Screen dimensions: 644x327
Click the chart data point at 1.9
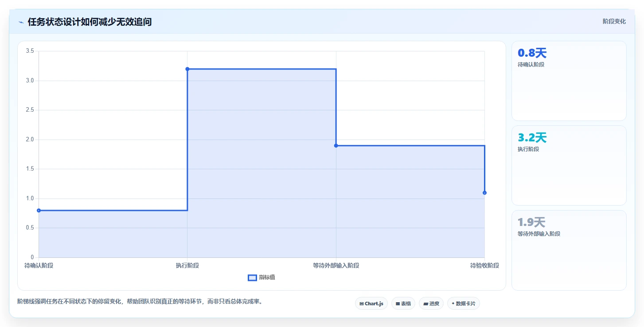click(336, 146)
